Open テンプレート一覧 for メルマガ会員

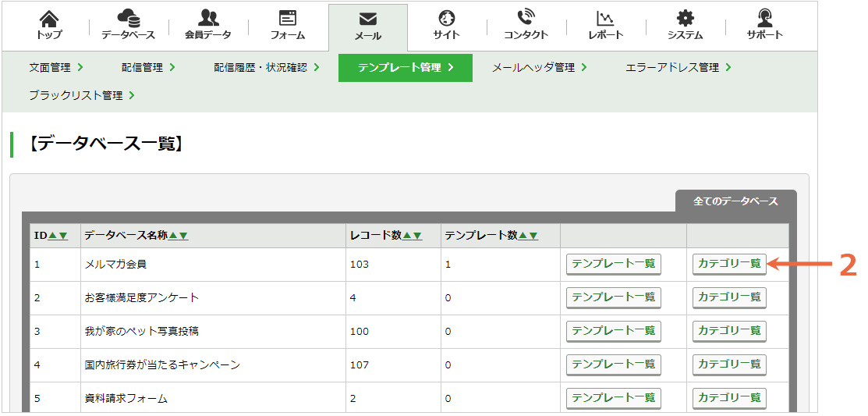[613, 265]
